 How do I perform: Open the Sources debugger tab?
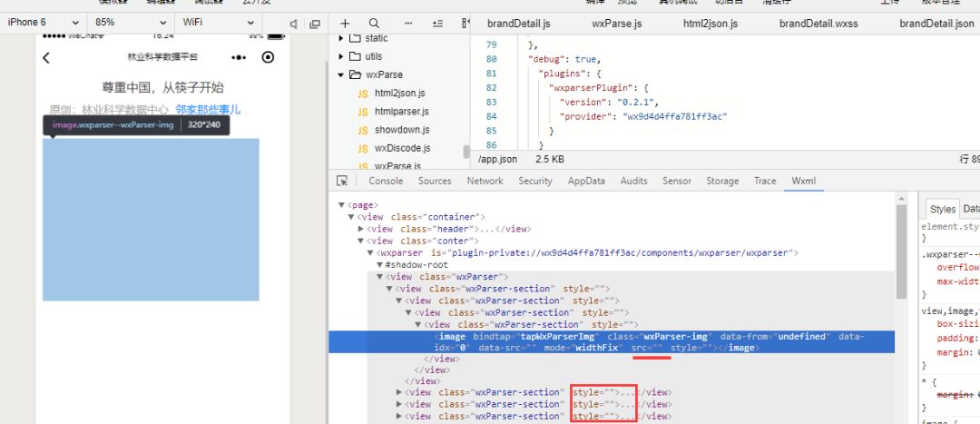click(435, 181)
